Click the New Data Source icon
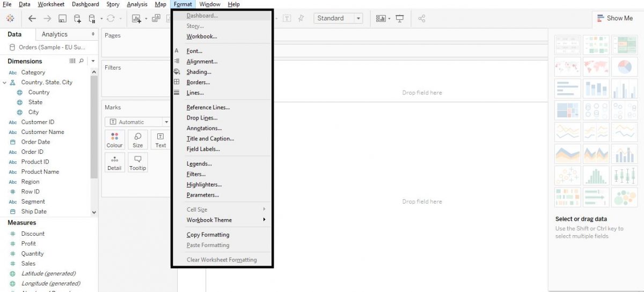Screen dimensions: 644x292 click(x=78, y=19)
